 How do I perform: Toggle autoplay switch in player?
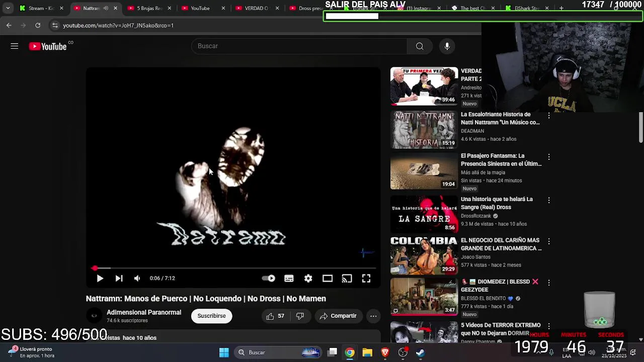[x=269, y=278]
